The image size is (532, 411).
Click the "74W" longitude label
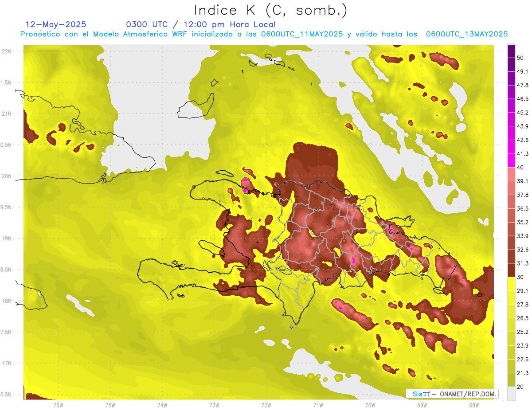(162, 405)
